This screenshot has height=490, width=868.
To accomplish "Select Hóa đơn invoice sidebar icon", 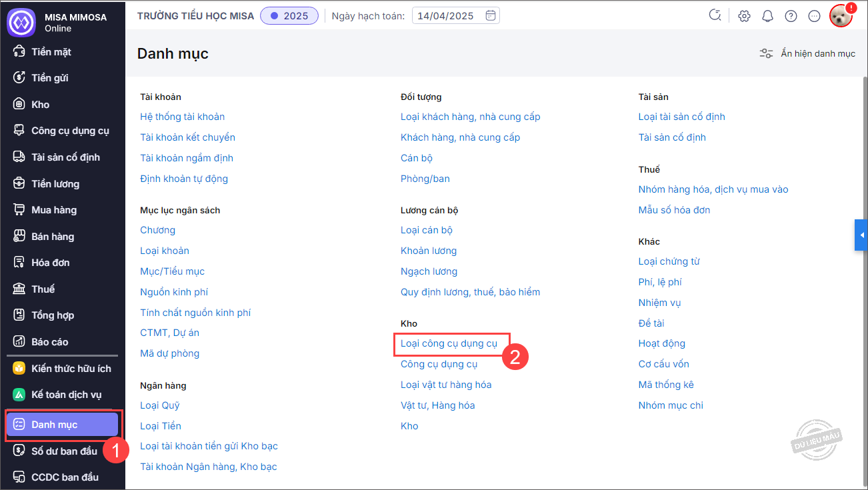I will point(19,263).
